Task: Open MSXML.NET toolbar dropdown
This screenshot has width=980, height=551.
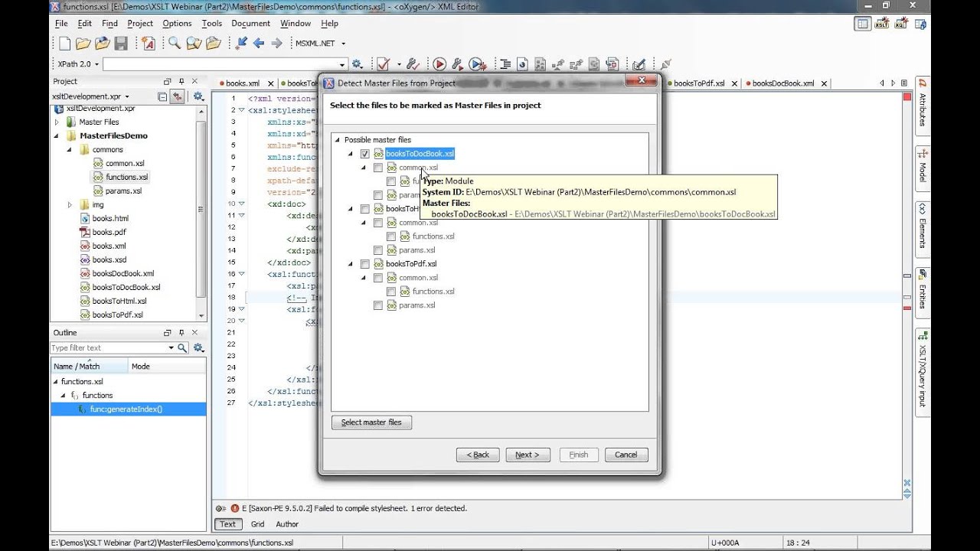Action: 320,44
